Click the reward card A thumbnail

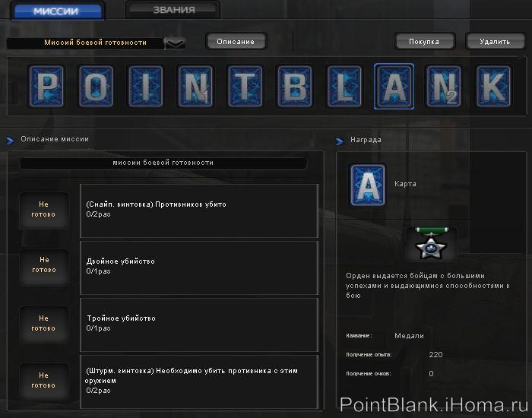click(x=367, y=185)
